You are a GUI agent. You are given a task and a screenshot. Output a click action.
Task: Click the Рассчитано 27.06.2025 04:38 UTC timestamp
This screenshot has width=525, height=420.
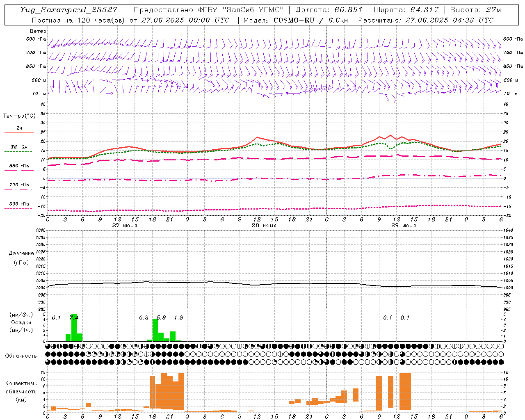(426, 20)
